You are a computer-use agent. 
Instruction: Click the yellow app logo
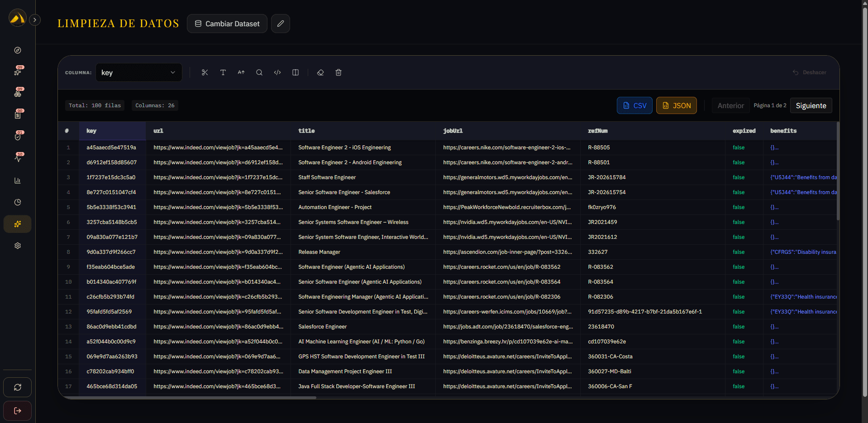(17, 18)
